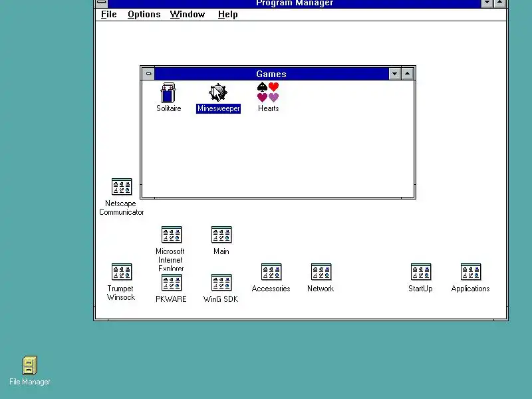Select the Minesweeper icon
This screenshot has width=532, height=399.
click(x=218, y=92)
